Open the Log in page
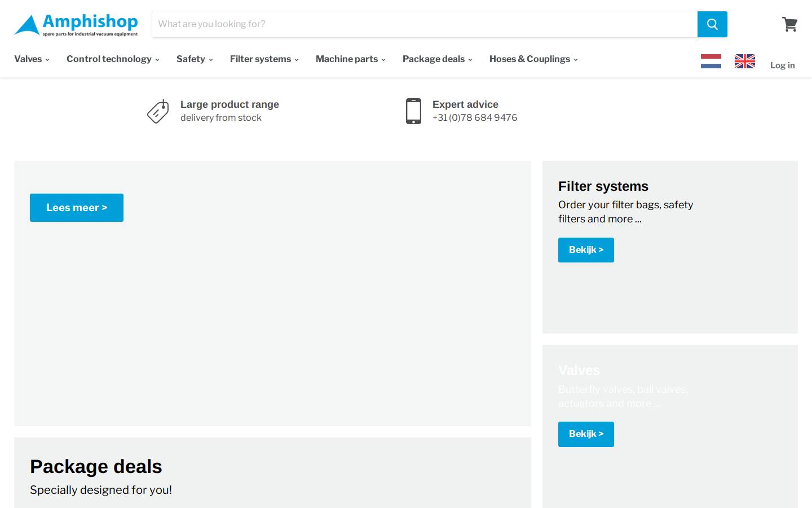This screenshot has height=508, width=812. 783,65
